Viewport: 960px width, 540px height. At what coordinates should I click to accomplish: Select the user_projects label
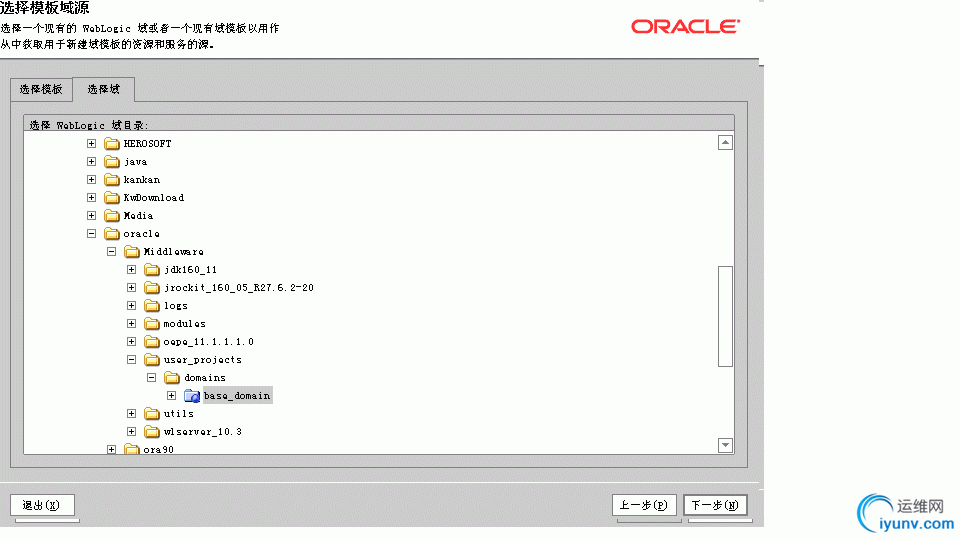203,360
